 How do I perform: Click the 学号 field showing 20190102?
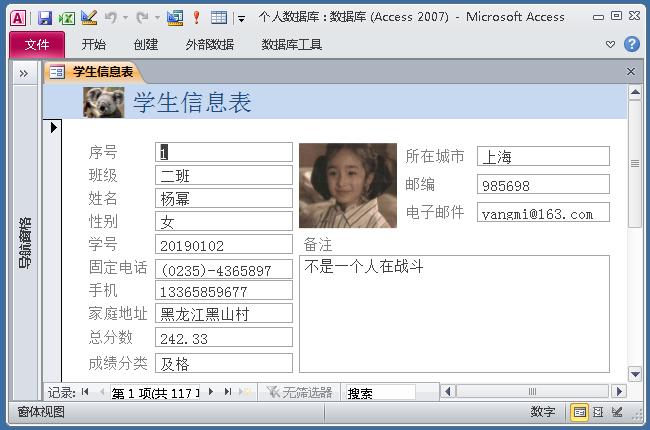point(224,245)
